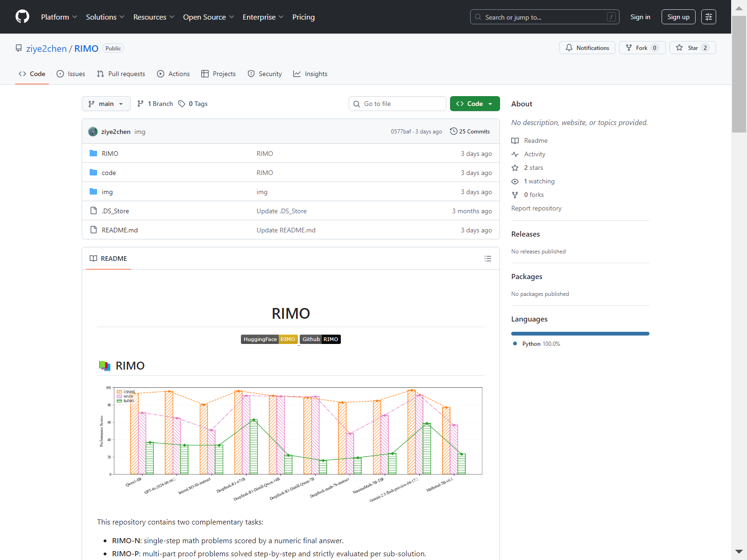Click the tag icon beside 0 Tags
Viewport: 747px width, 560px height.
pyautogui.click(x=182, y=104)
